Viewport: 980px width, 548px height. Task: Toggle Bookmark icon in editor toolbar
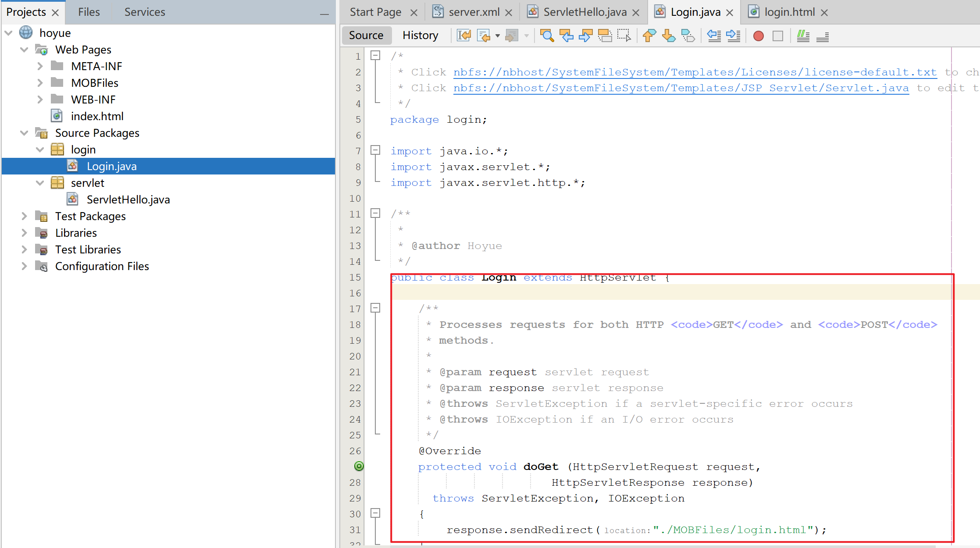[688, 36]
